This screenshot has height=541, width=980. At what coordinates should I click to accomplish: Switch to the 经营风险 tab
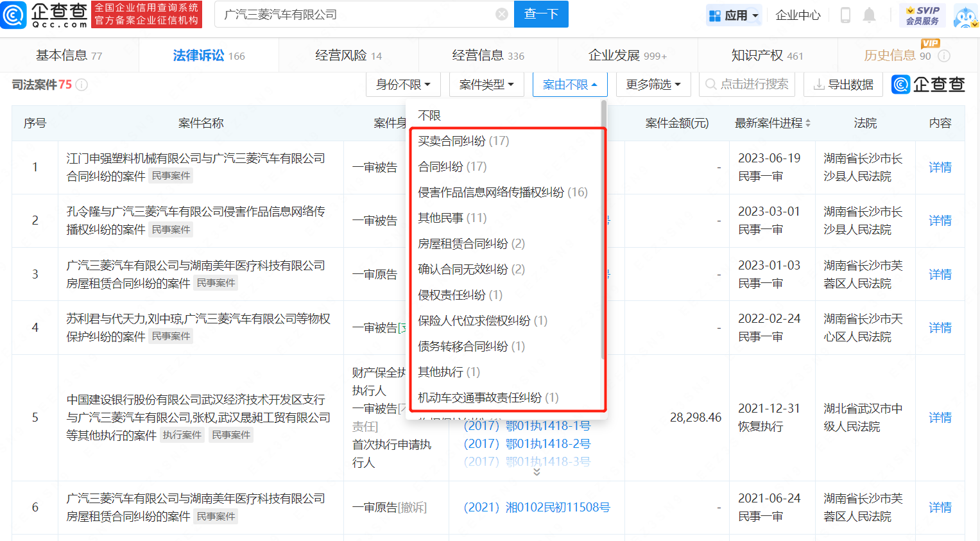point(348,56)
